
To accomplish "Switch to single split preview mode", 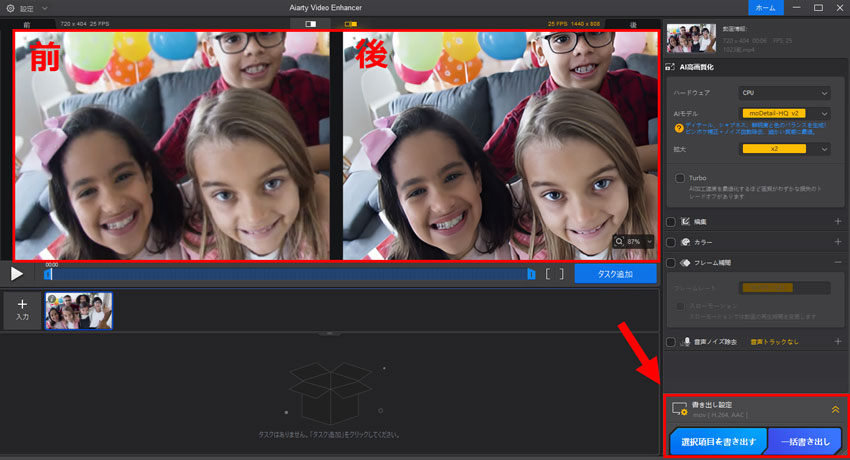I will click(x=311, y=24).
